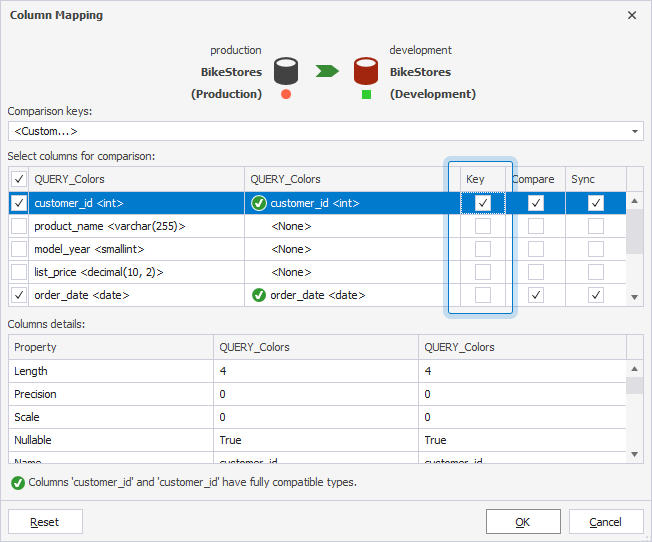Click the green arrow between databases
The height and width of the screenshot is (542, 652).
(x=327, y=71)
